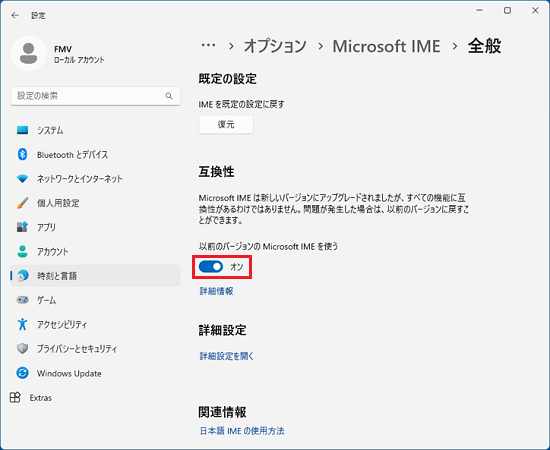Screen dimensions: 550x450
Task: Click the アプリ apps icon
Action: [22, 227]
